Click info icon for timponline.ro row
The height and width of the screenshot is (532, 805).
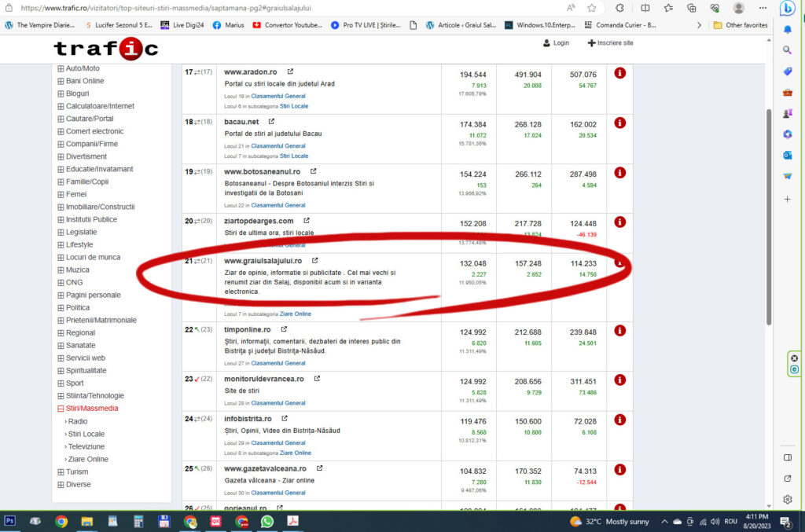(x=619, y=331)
